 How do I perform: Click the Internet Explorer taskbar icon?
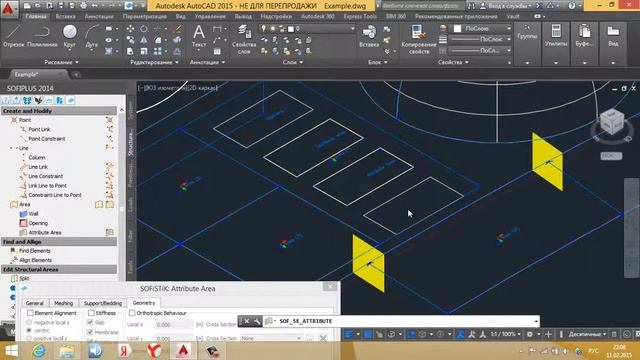(39, 351)
